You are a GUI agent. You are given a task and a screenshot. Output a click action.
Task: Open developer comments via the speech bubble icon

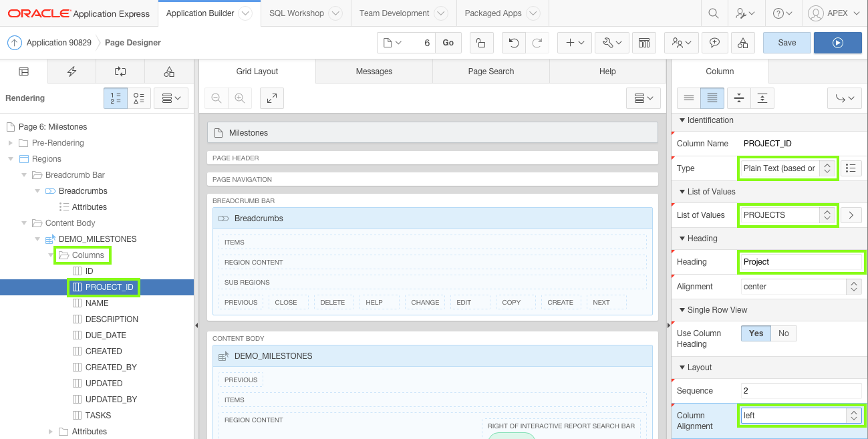[x=714, y=42]
